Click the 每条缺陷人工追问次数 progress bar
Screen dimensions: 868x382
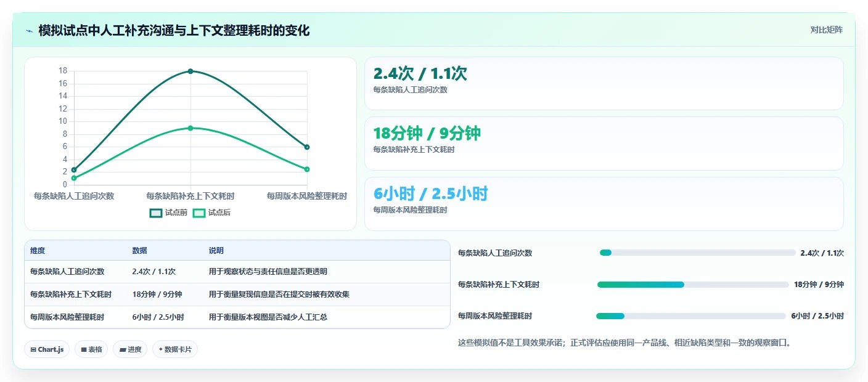coord(697,253)
